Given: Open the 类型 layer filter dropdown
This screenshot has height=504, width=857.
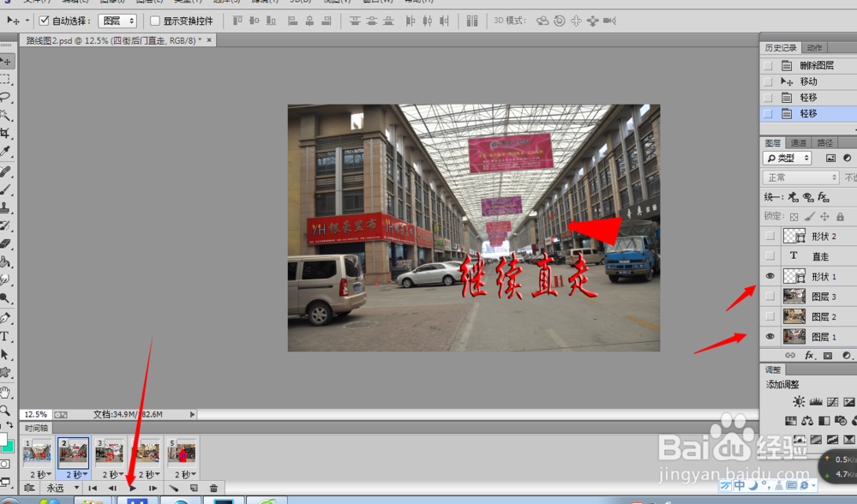Looking at the screenshot, I should pyautogui.click(x=788, y=158).
